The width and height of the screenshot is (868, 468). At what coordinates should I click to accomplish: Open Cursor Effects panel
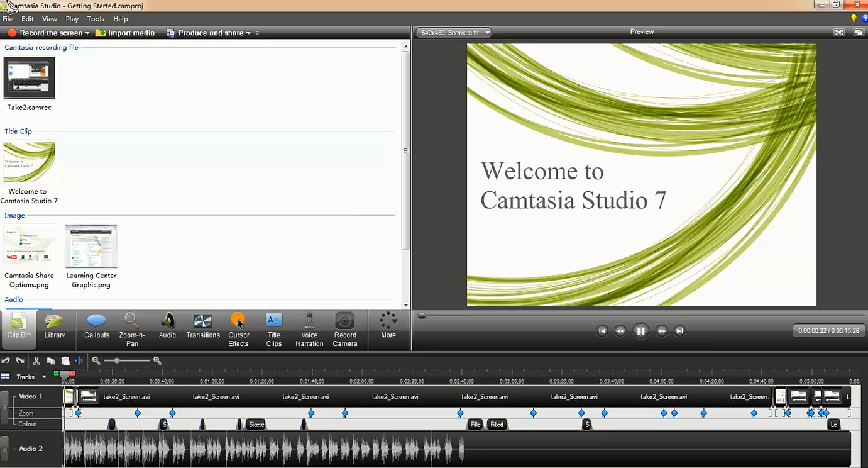(238, 328)
